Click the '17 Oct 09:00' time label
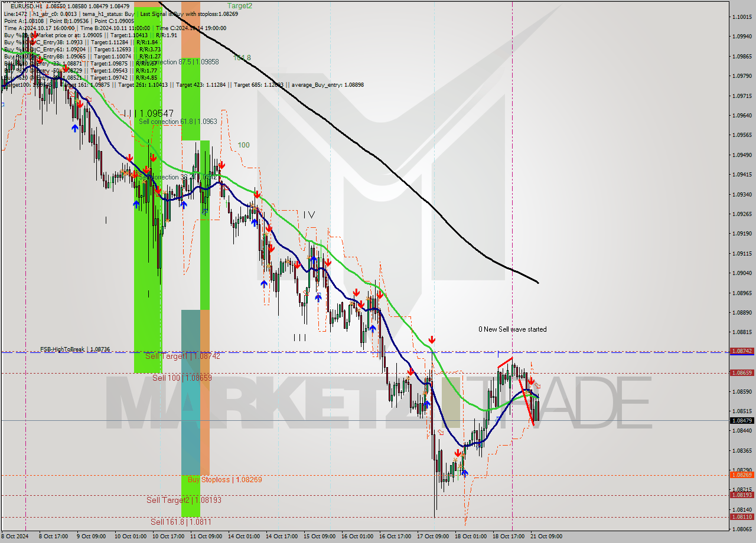Image resolution: width=756 pixels, height=543 pixels. click(x=433, y=537)
